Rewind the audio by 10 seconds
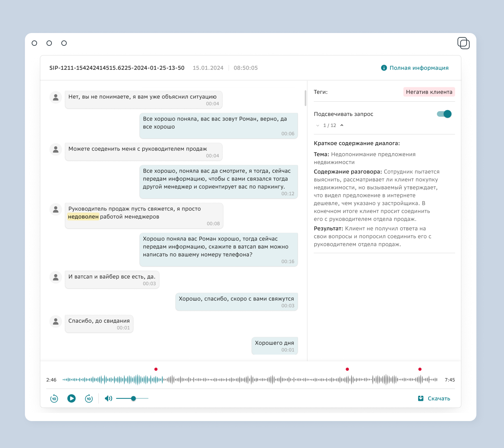Screen dimensions: 504x448 pos(54,398)
